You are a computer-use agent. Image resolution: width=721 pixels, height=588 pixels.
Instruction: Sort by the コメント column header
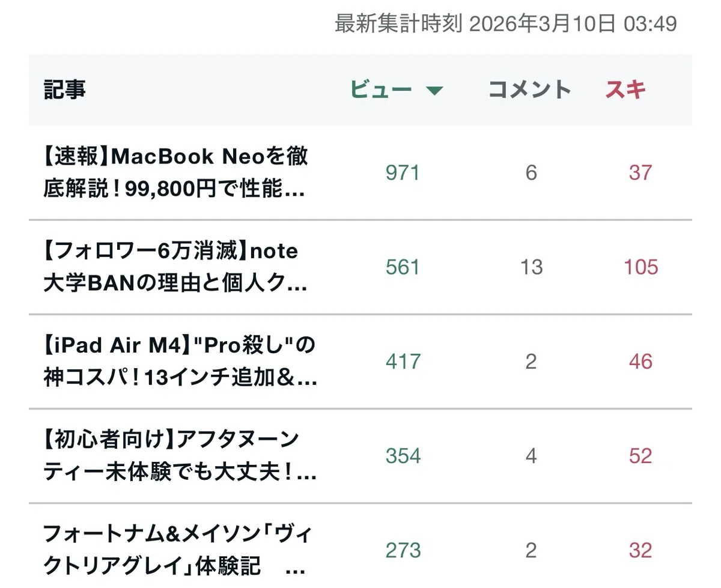point(529,89)
